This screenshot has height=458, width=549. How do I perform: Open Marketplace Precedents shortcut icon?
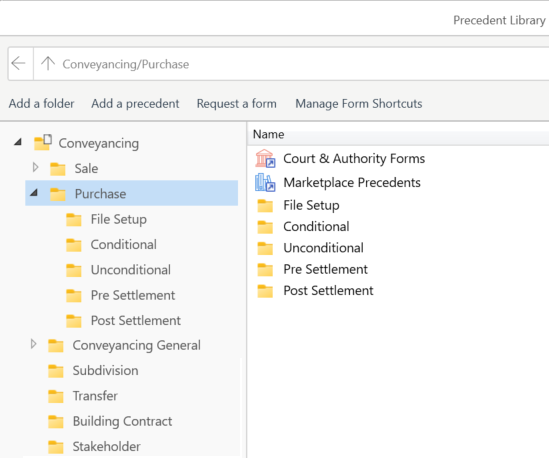tap(265, 182)
